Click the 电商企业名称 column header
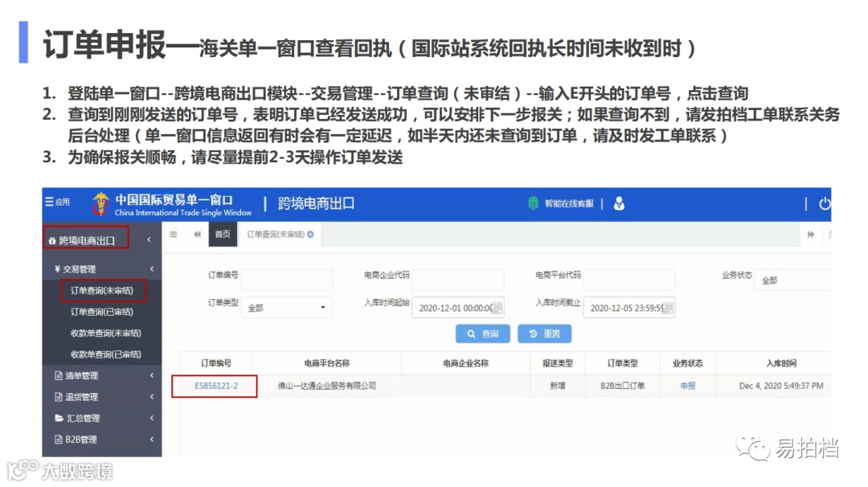This screenshot has width=868, height=487. (465, 363)
